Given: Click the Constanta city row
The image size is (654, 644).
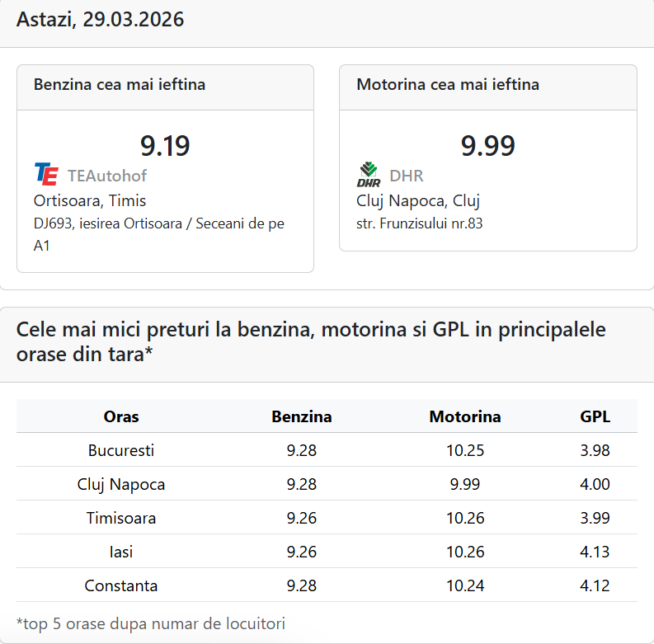Looking at the screenshot, I should coord(121,585).
